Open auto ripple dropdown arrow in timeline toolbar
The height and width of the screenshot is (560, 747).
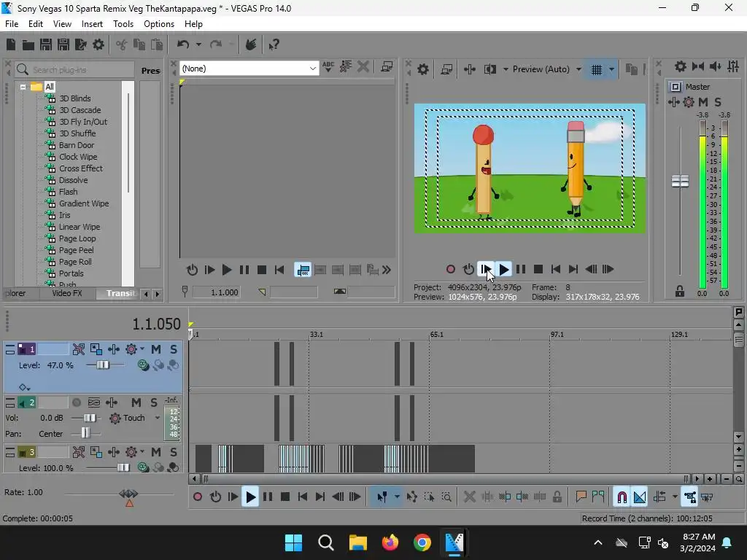[x=675, y=497]
